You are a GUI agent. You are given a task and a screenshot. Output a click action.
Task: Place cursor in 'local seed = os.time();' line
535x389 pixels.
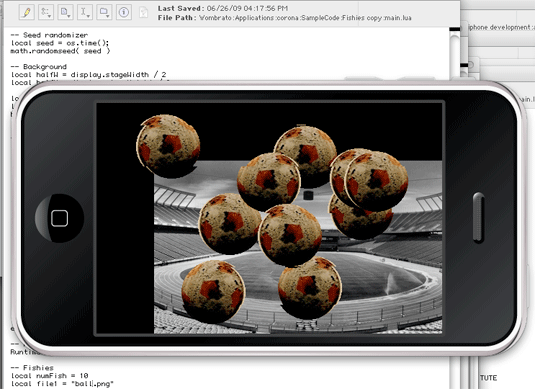point(60,43)
